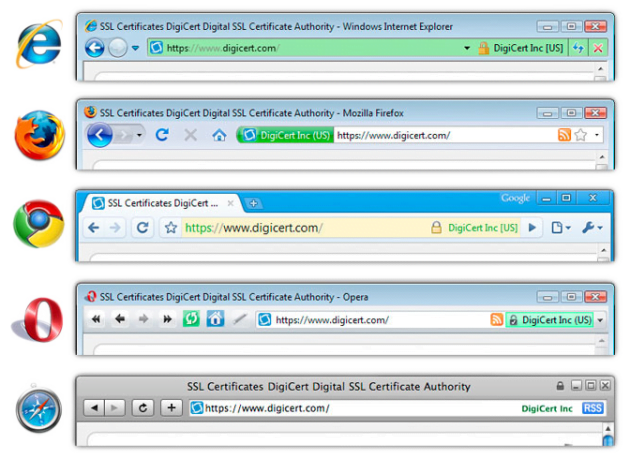Open Internet Explorer recent pages dropdown arrow
630x458 pixels.
(x=135, y=48)
